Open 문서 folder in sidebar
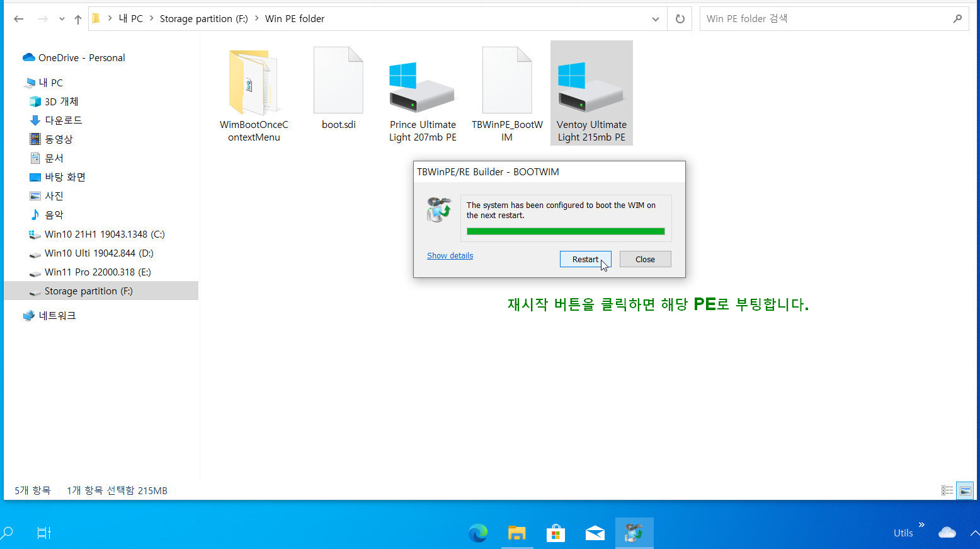 [47, 158]
